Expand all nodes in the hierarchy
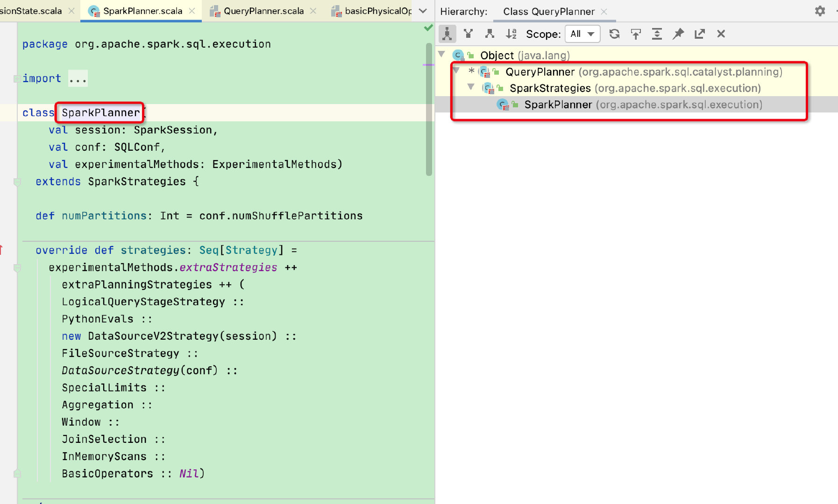Image resolution: width=838 pixels, height=504 pixels. [x=657, y=34]
